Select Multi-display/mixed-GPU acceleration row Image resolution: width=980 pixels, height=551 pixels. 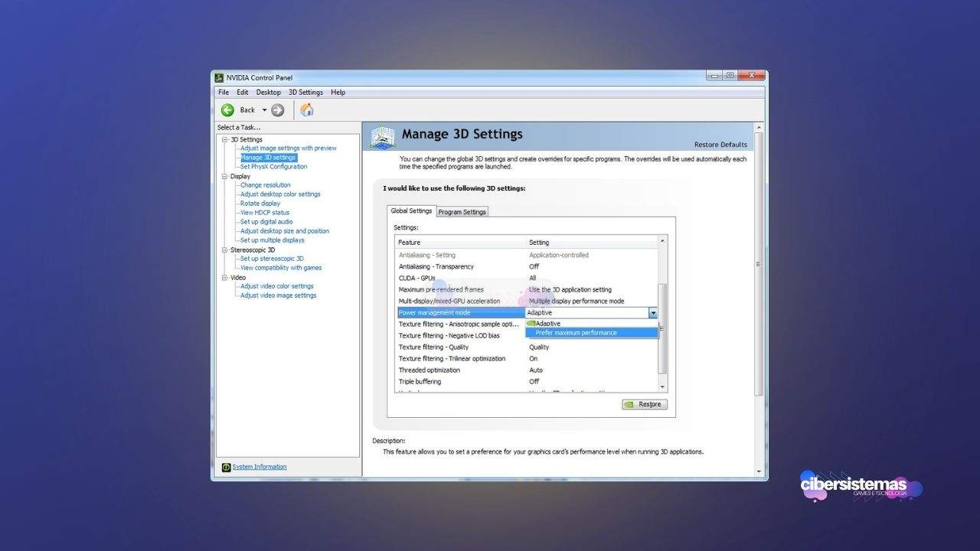[x=527, y=301]
